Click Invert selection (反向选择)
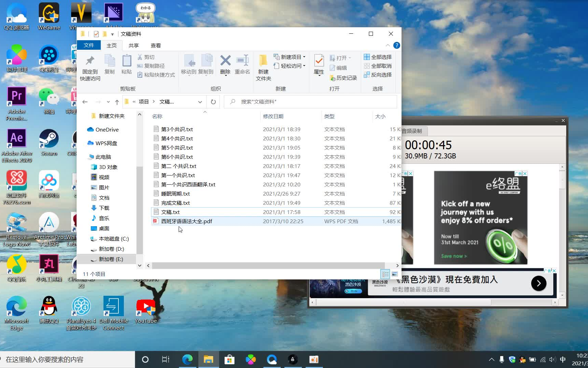 click(x=378, y=75)
